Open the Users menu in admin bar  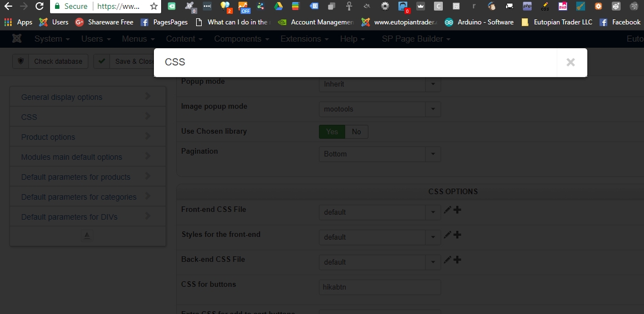(x=96, y=38)
